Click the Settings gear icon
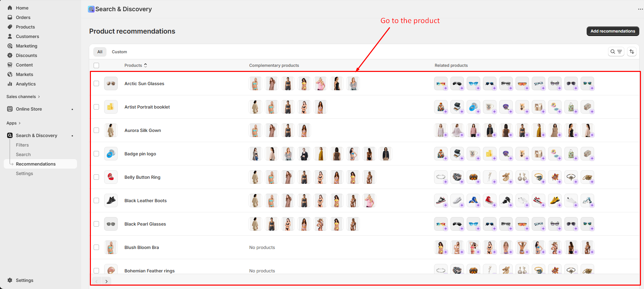Viewport: 644px width, 289px height. pos(10,280)
